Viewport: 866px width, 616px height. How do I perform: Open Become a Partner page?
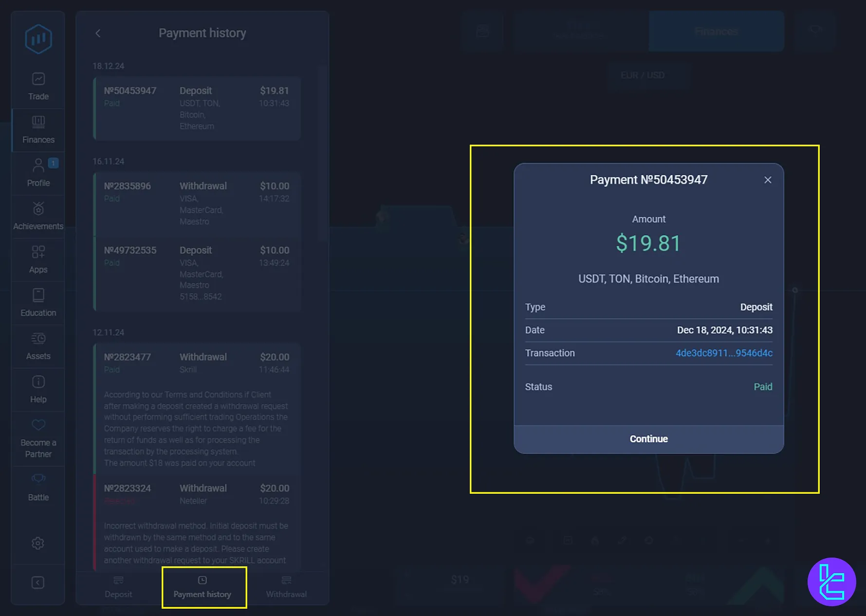(38, 439)
